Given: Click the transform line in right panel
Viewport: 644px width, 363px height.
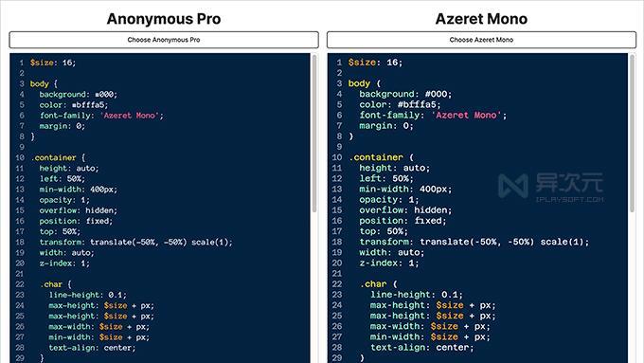Looking at the screenshot, I should (x=474, y=242).
